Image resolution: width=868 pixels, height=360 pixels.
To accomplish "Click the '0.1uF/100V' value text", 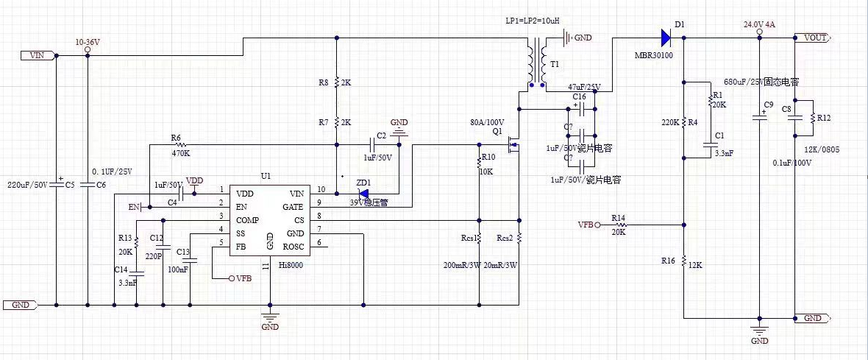I will [x=791, y=163].
